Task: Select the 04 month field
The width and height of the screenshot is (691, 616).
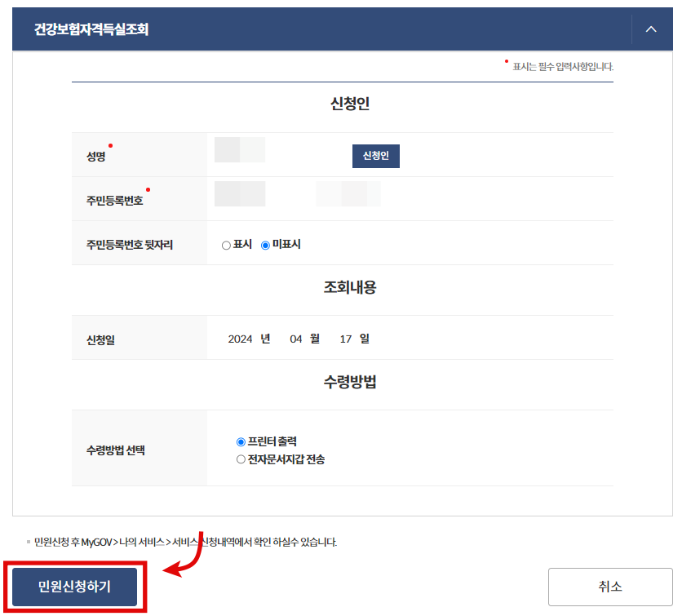Action: pyautogui.click(x=295, y=337)
